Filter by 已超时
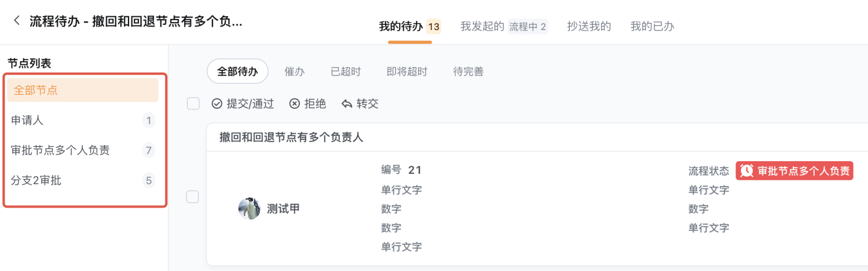The width and height of the screenshot is (868, 271). pos(345,72)
